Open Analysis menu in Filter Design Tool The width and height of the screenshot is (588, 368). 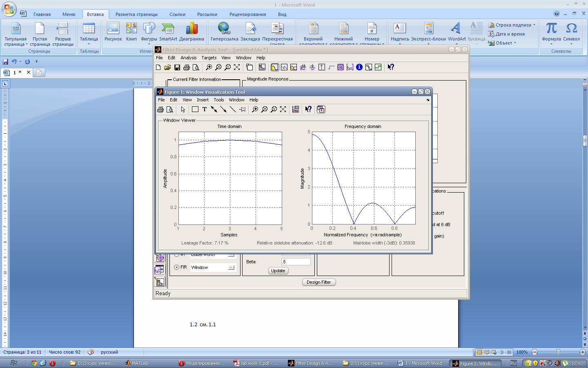189,58
